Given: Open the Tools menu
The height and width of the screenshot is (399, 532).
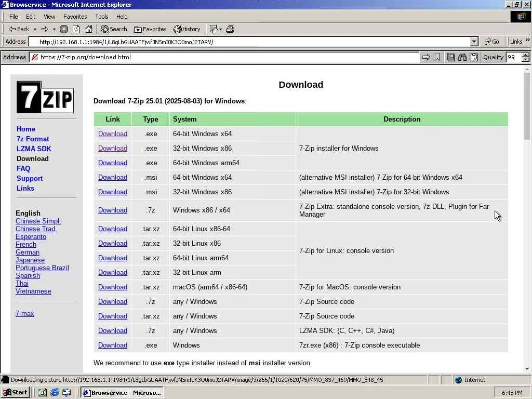Looking at the screenshot, I should click(101, 17).
